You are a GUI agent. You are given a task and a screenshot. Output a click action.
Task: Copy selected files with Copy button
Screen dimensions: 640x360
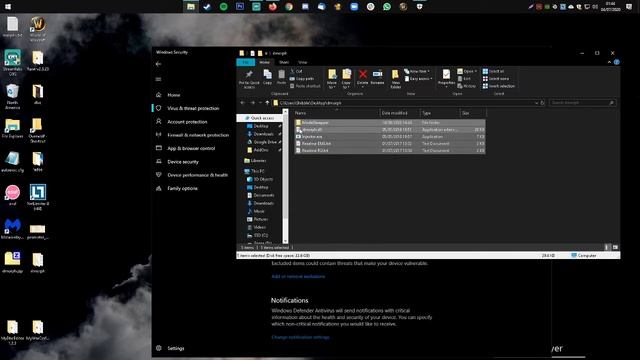coord(267,77)
